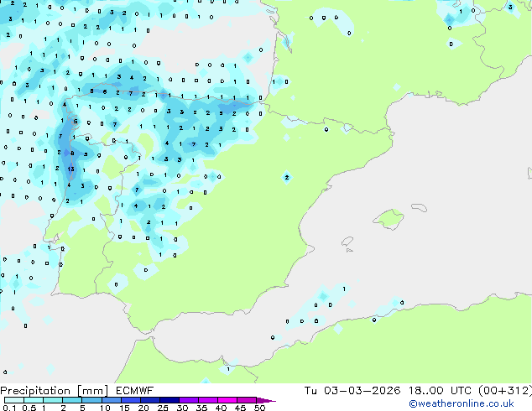Select the 30–35 mm purple legend swatch
This screenshot has width=532, height=411.
point(189,400)
